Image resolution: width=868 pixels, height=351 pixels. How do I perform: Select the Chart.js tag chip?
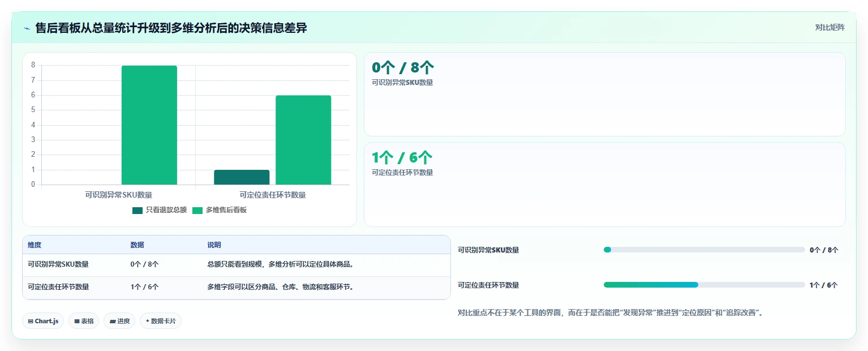(x=44, y=321)
